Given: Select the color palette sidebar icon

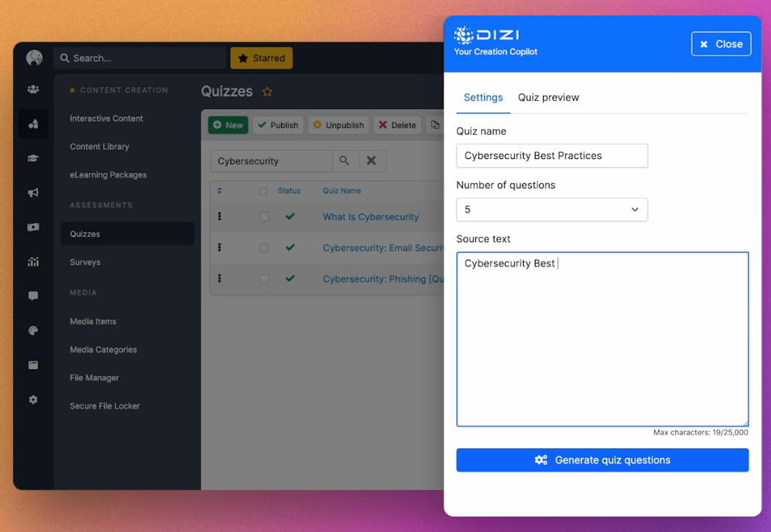Looking at the screenshot, I should 33,330.
